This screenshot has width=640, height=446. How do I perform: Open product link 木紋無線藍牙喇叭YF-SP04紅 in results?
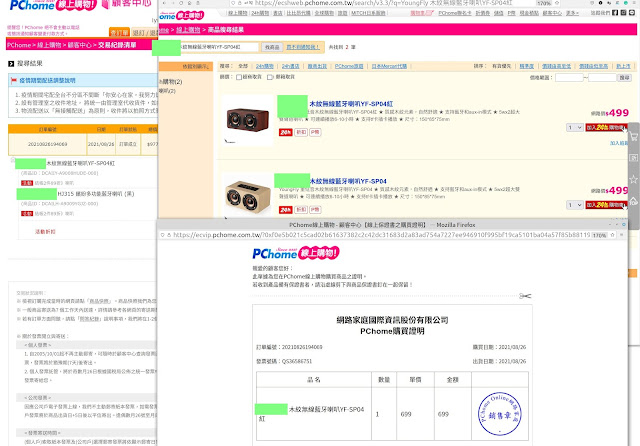point(351,104)
